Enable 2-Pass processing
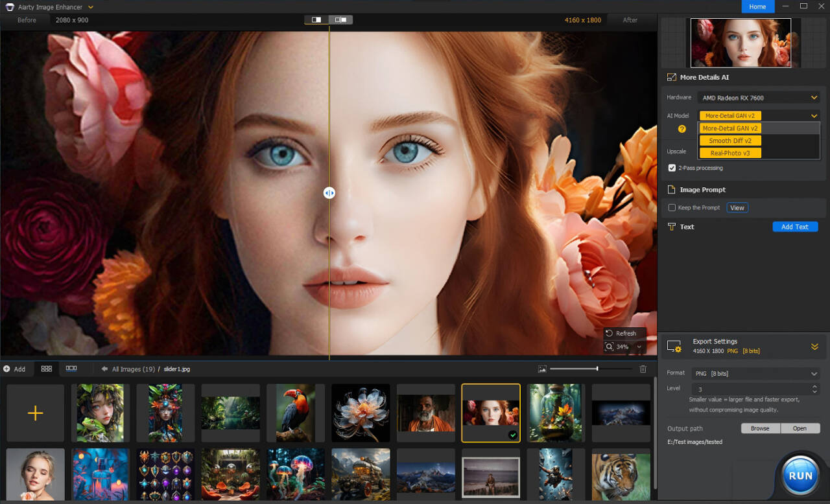 click(x=673, y=168)
